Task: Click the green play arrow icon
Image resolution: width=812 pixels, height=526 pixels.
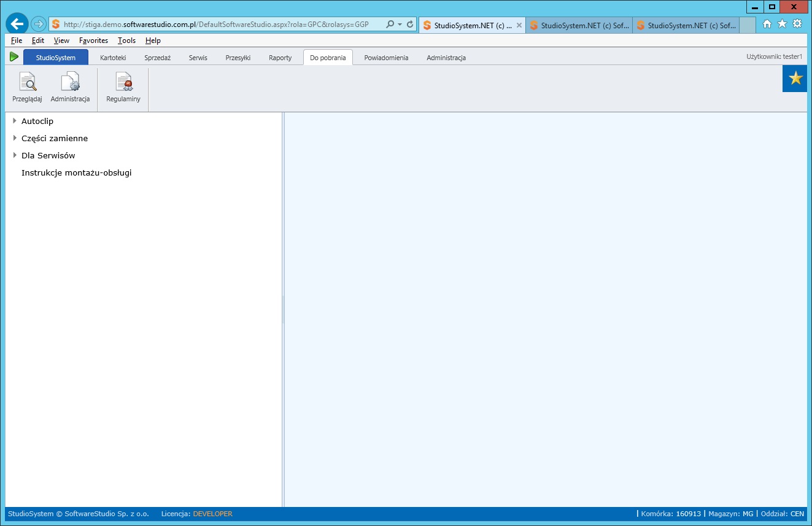Action: click(x=14, y=57)
